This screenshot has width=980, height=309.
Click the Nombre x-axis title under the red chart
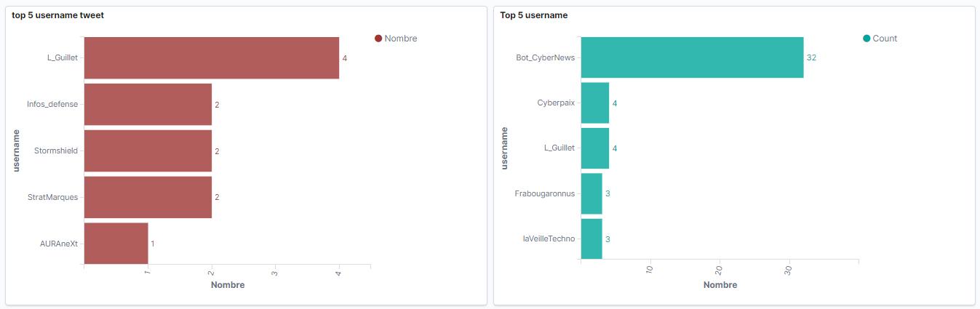pos(228,285)
